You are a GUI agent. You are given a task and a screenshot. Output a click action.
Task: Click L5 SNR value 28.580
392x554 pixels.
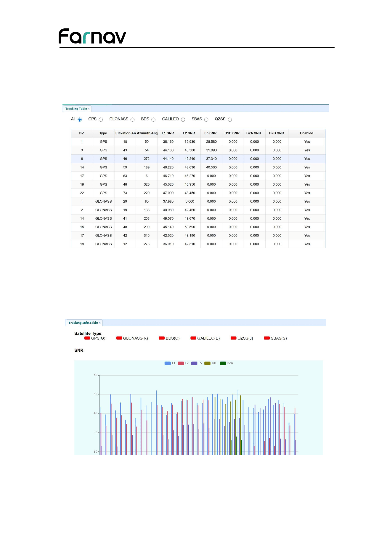211,142
